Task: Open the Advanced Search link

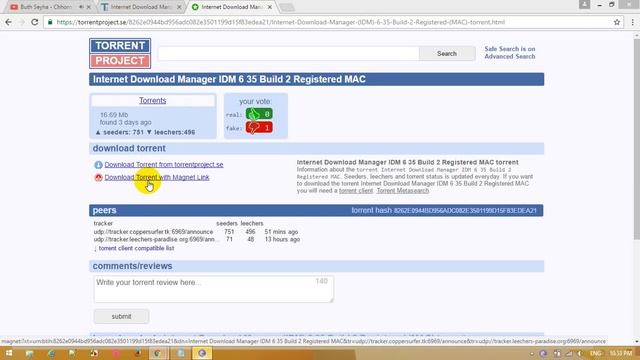Action: 509,57
